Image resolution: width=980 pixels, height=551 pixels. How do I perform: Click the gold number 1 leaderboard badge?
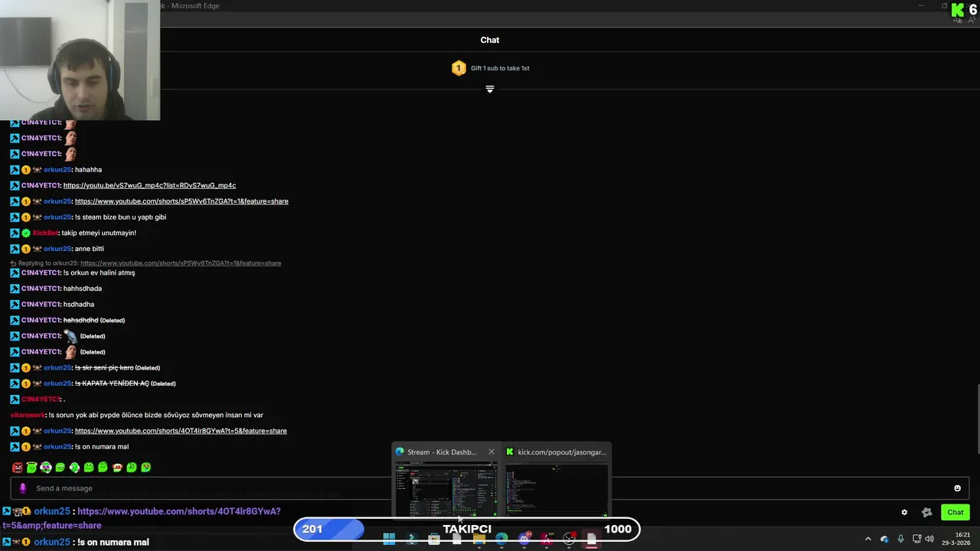[x=459, y=68]
